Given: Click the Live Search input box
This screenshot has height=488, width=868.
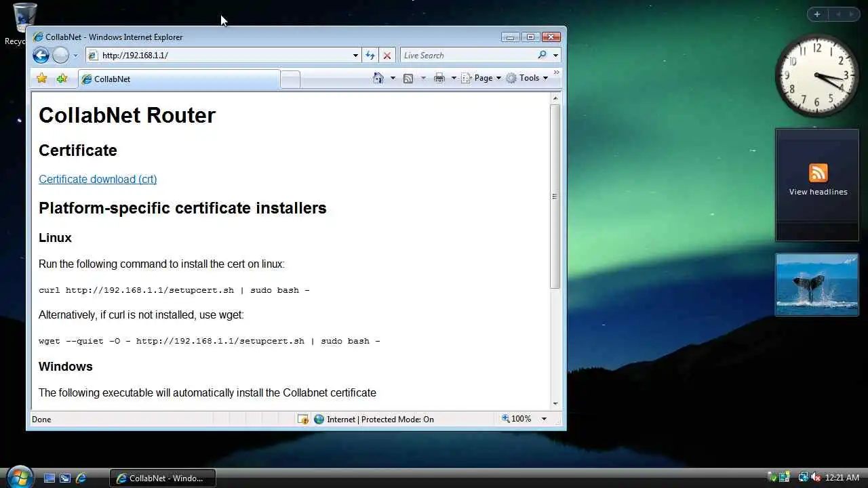Looking at the screenshot, I should coord(467,56).
